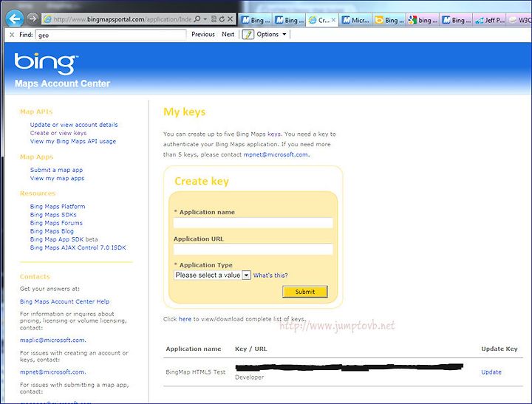This screenshot has height=404, width=532.
Task: Click the browser Forward arrow button
Action: (x=33, y=18)
